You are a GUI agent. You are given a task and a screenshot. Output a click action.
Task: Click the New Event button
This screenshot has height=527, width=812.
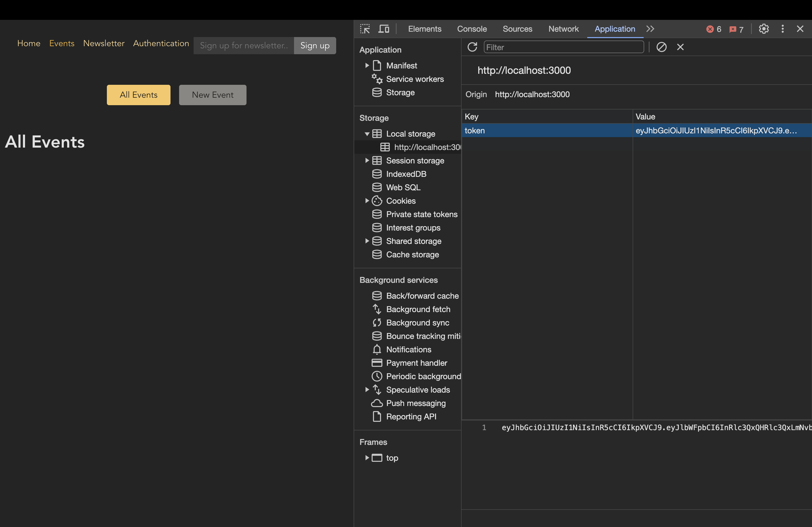[x=213, y=95]
